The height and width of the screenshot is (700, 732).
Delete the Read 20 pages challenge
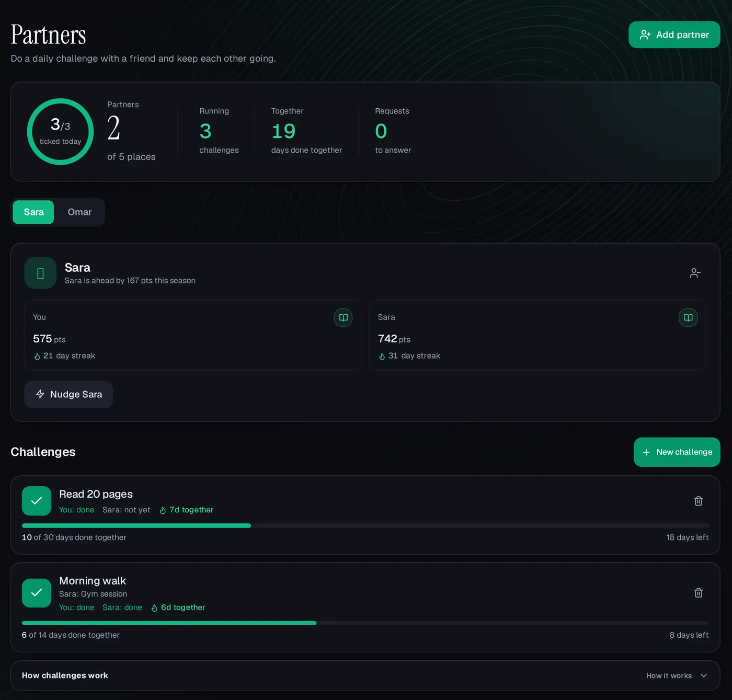tap(698, 501)
